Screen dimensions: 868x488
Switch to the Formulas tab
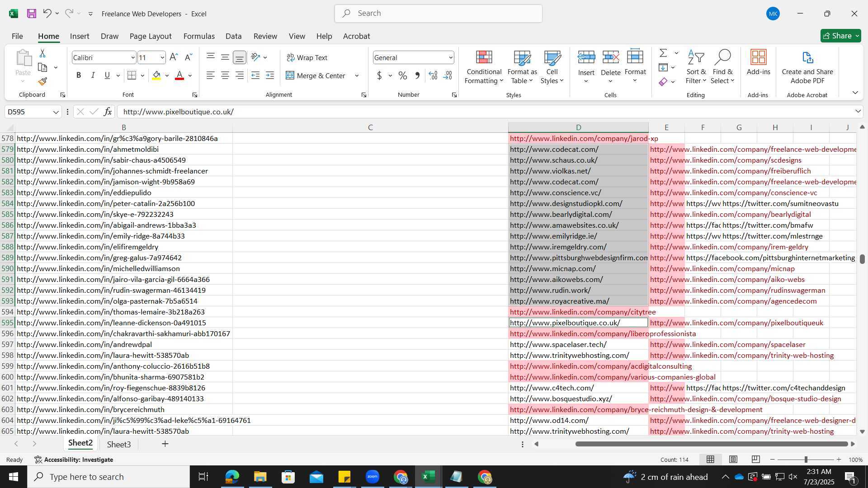coord(199,36)
